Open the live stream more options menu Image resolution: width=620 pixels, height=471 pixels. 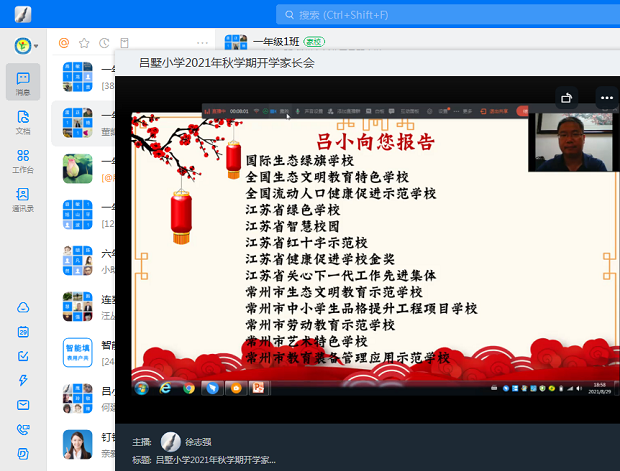pyautogui.click(x=605, y=97)
